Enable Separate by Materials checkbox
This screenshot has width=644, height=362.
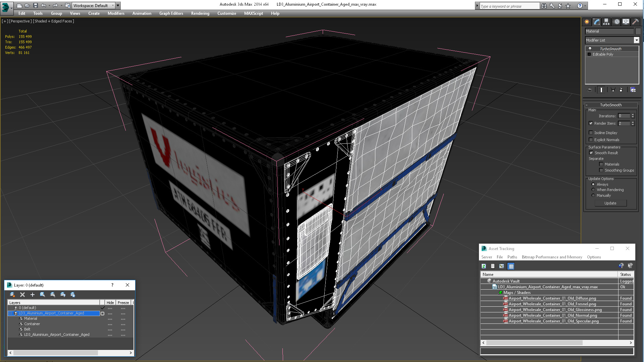pos(601,164)
